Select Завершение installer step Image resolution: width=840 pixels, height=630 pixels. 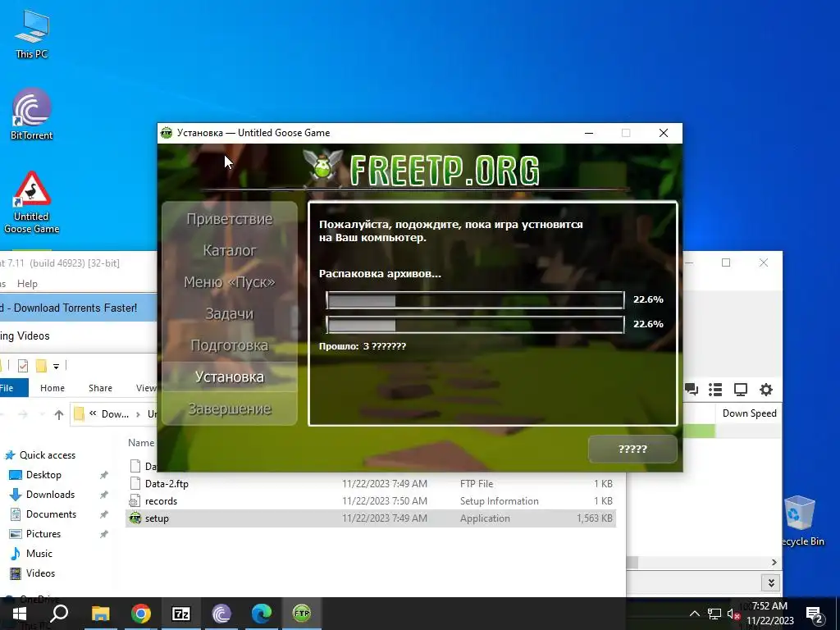click(x=230, y=409)
